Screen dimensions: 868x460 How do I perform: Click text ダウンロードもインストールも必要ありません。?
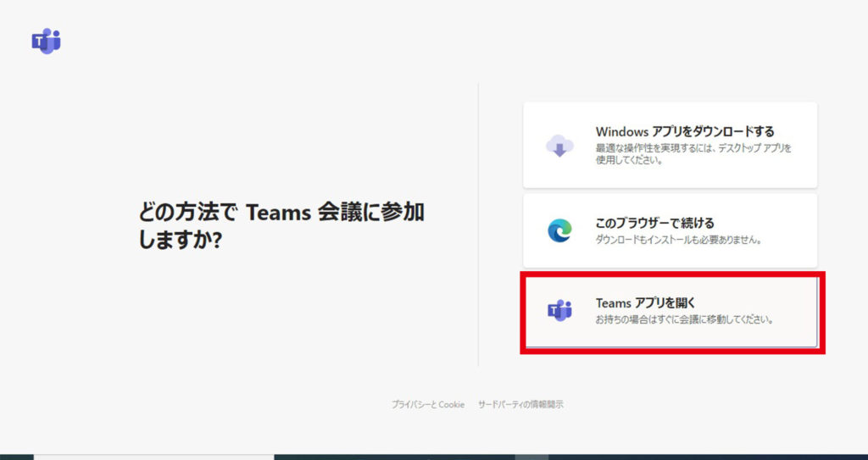(x=679, y=241)
